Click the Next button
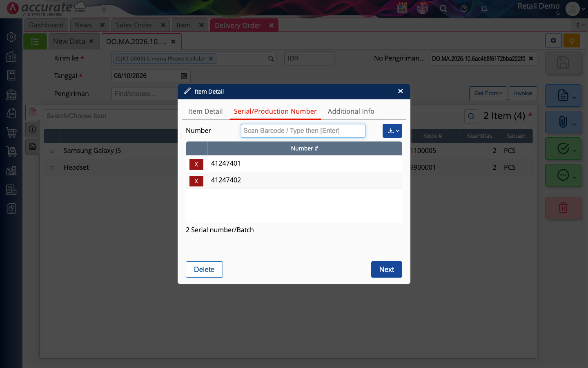This screenshot has width=588, height=368. tap(387, 269)
